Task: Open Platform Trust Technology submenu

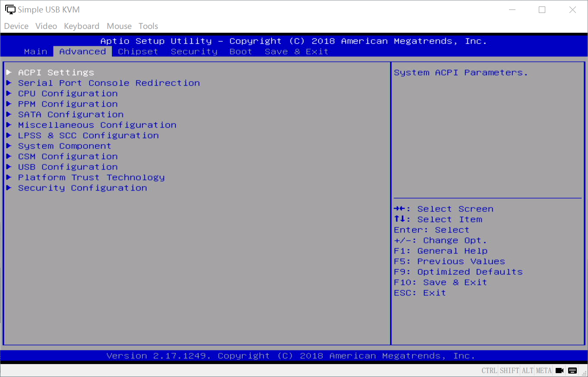Action: [x=92, y=177]
